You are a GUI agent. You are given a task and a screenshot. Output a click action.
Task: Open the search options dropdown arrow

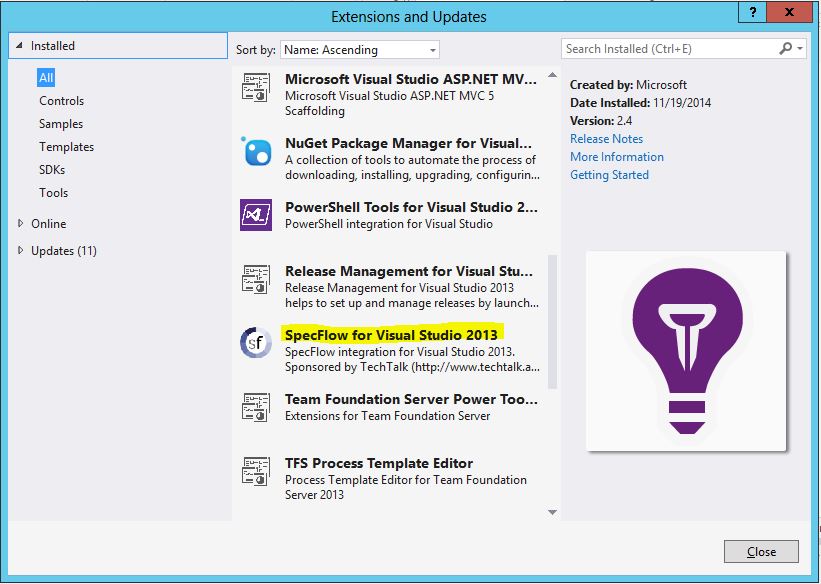[800, 49]
